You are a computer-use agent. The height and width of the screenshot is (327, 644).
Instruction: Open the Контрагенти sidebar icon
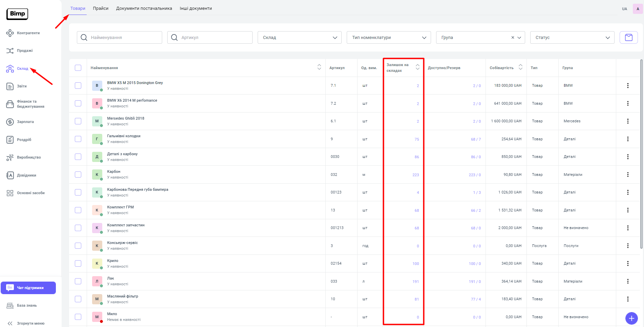point(10,33)
